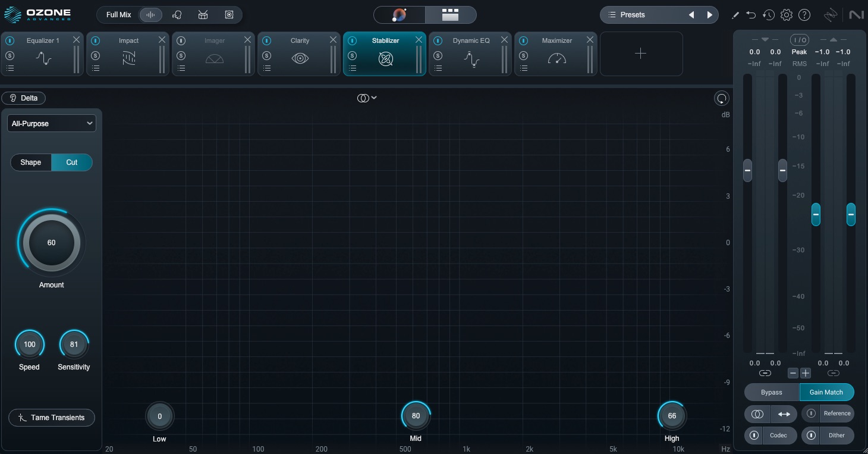Reset Stabilizer with the circular arrow icon
Image resolution: width=868 pixels, height=454 pixels.
pos(721,99)
